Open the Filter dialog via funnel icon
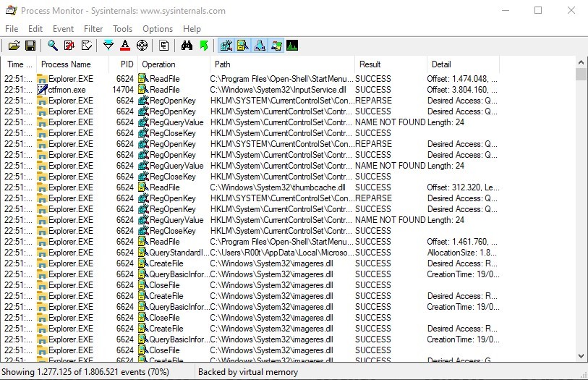The height and width of the screenshot is (380, 588). pos(108,46)
